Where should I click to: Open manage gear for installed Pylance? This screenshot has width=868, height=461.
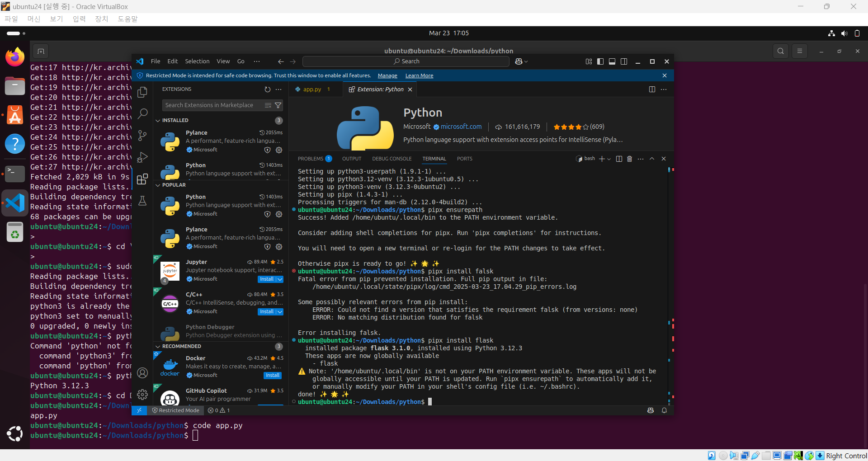click(279, 150)
